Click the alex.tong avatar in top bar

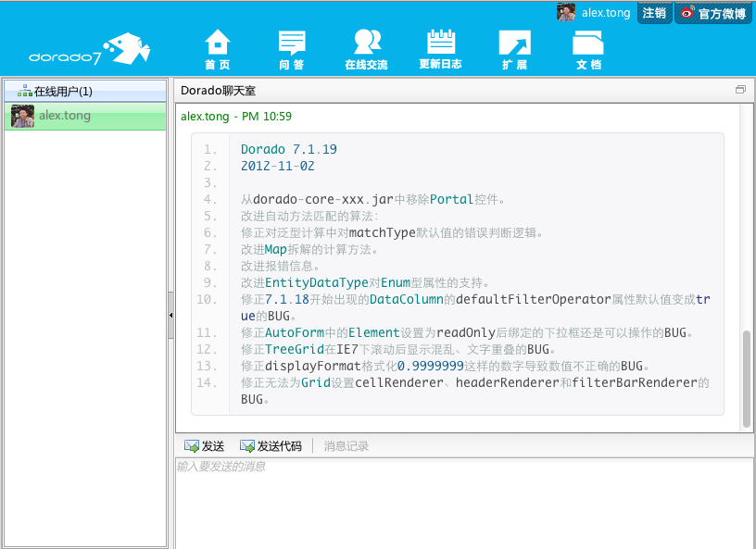coord(566,13)
